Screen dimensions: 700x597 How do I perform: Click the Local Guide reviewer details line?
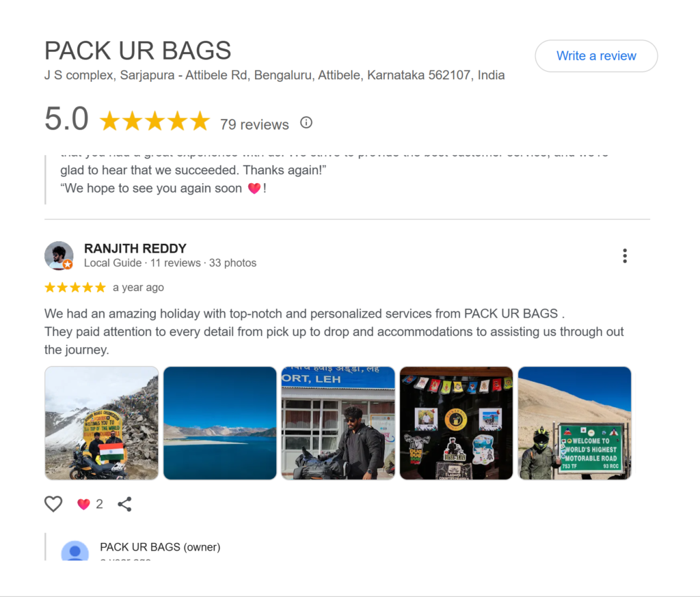coord(170,263)
